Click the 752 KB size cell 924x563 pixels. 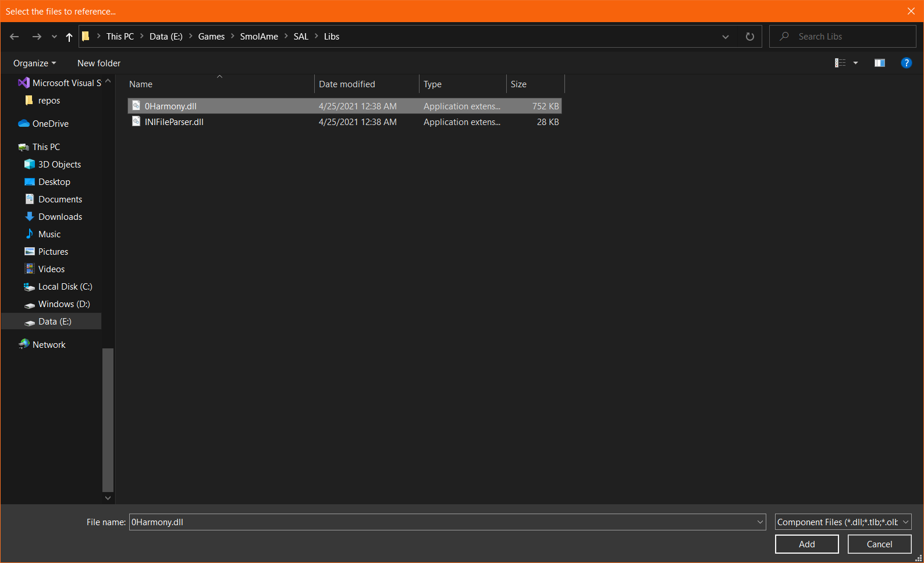tap(545, 106)
